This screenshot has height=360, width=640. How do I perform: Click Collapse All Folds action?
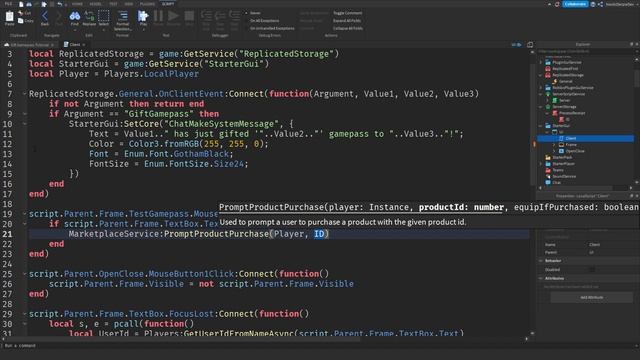pos(348,29)
